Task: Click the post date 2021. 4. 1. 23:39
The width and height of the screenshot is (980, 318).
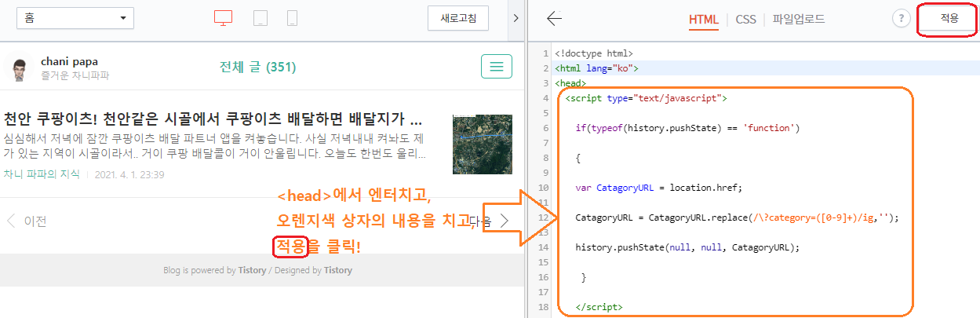Action: (129, 174)
